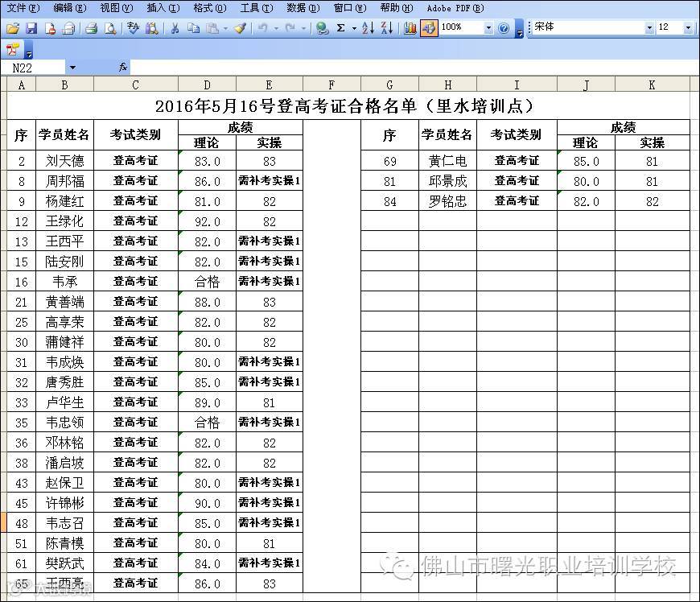Screen dimensions: 700x602
Task: Click the E-mail envelope icon in toolbar
Action: point(68,28)
